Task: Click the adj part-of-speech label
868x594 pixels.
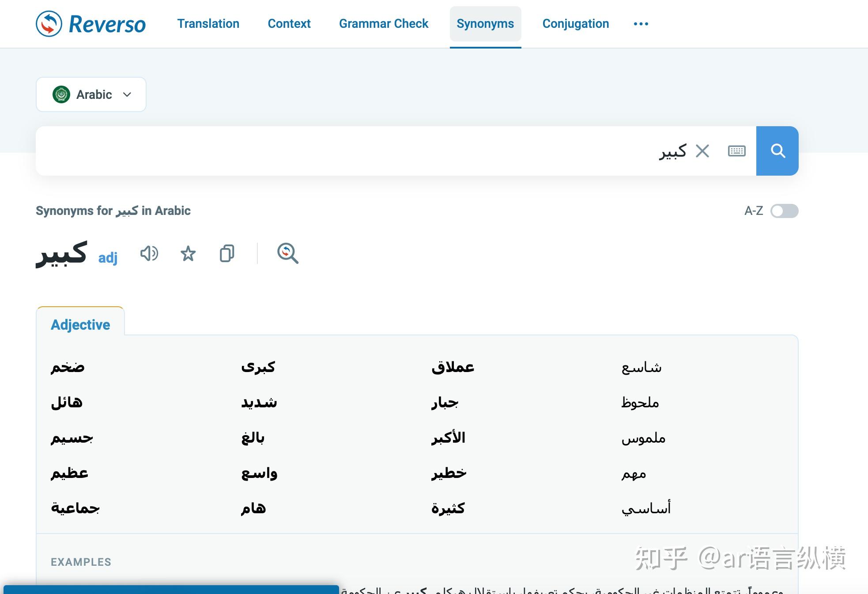Action: [108, 257]
